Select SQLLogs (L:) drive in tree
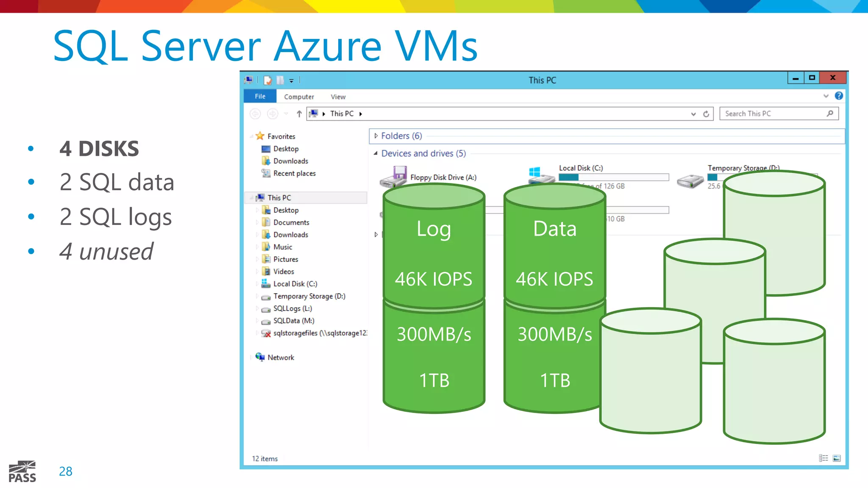 (x=292, y=309)
